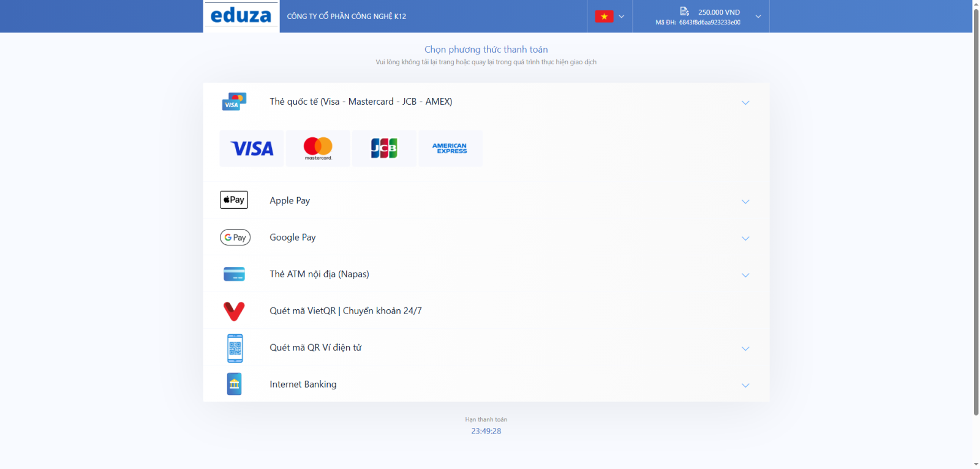
Task: Expand the order details chevron
Action: (758, 17)
